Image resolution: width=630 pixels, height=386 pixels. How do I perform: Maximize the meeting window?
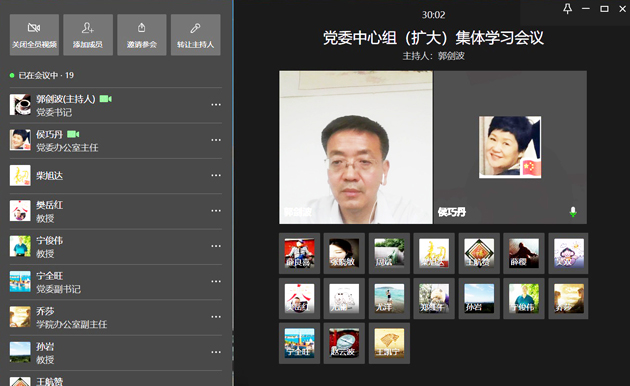click(x=604, y=8)
